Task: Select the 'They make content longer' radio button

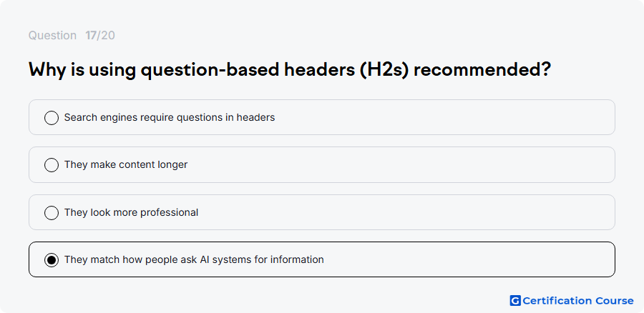Action: point(52,165)
